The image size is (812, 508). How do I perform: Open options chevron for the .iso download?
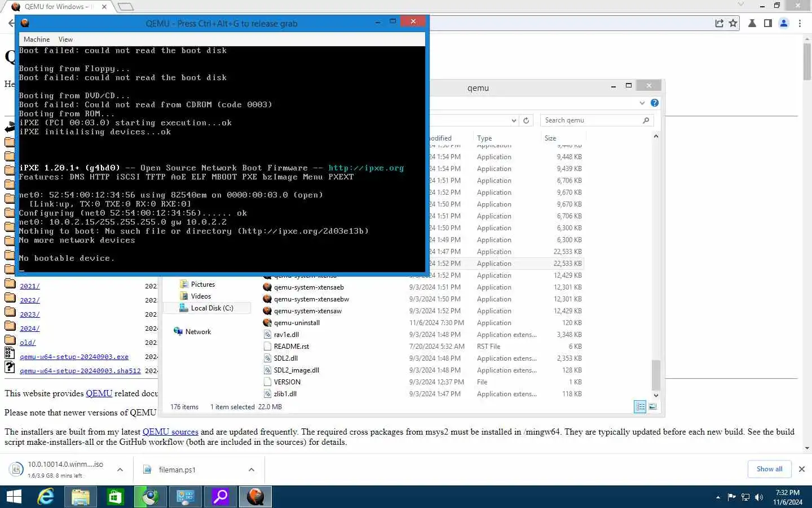[x=120, y=470]
